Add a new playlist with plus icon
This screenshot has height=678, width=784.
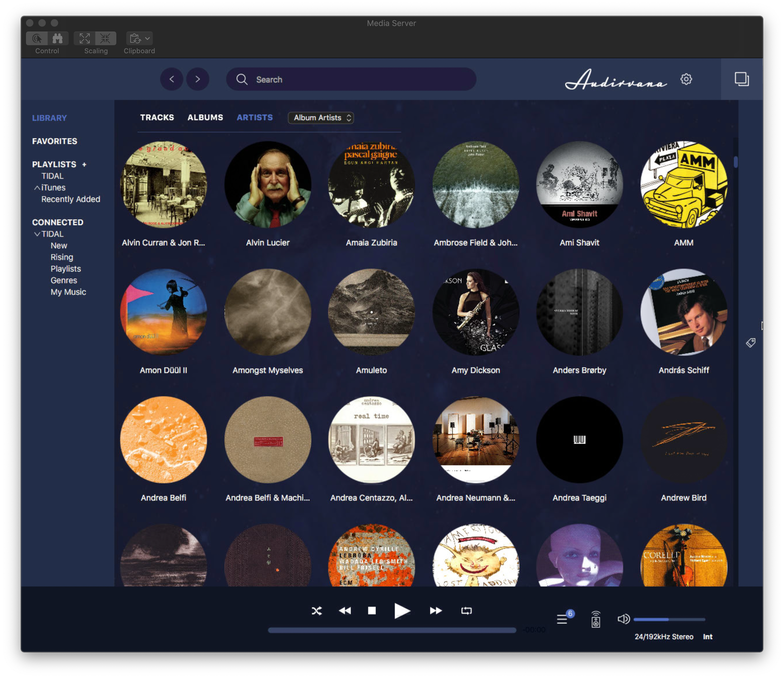(84, 164)
